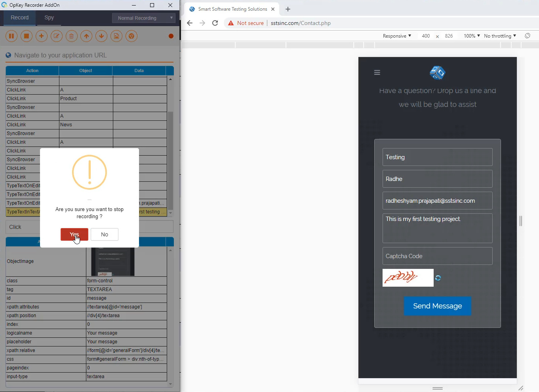539x392 pixels.
Task: Click the Object column header
Action: pos(86,70)
